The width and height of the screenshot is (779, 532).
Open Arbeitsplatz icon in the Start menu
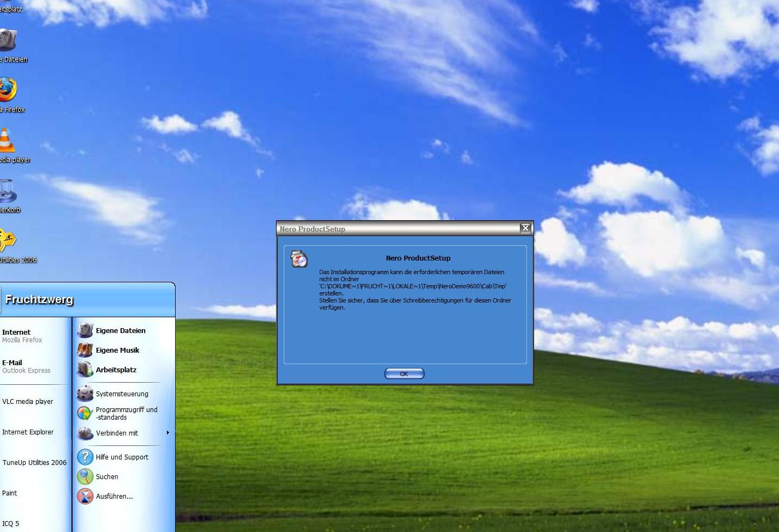[x=85, y=370]
